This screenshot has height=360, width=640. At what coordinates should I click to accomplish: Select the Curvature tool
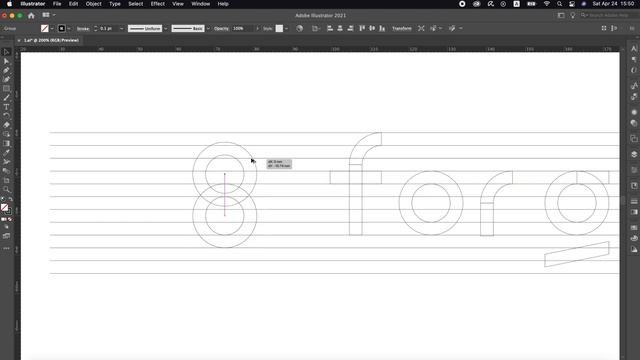click(6, 79)
